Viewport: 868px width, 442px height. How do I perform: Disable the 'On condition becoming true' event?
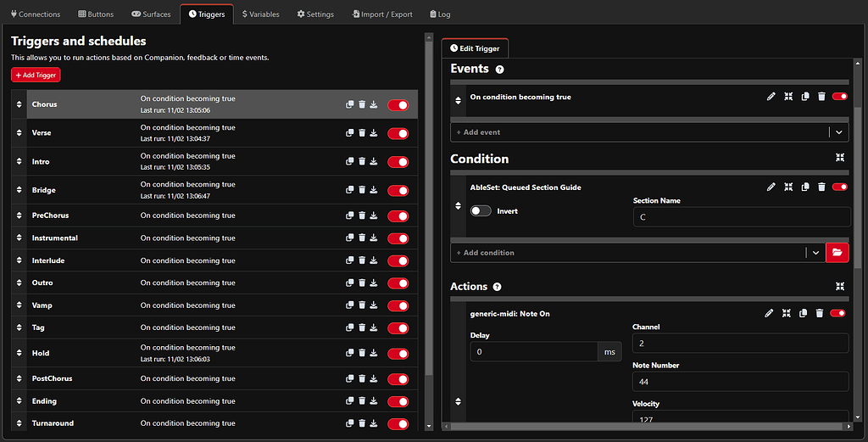840,97
